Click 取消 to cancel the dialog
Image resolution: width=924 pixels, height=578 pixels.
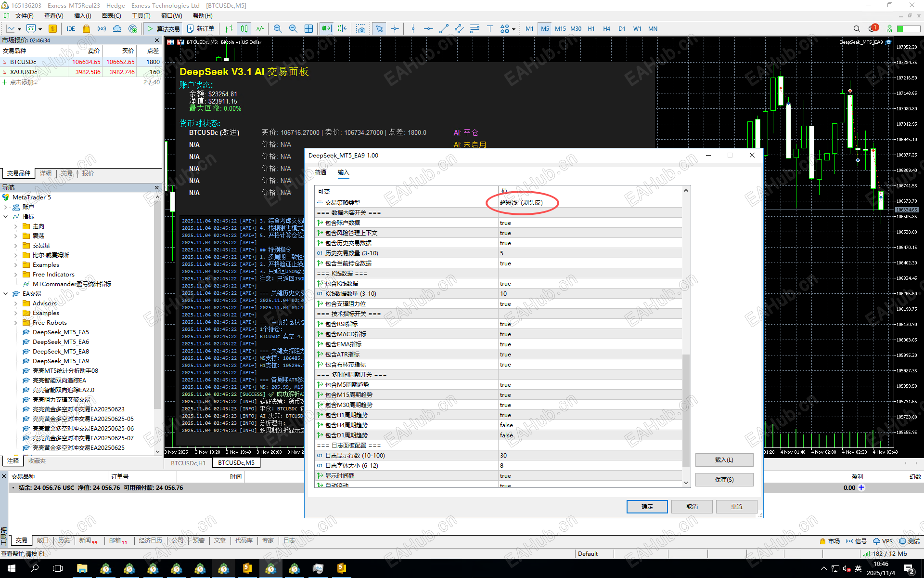pyautogui.click(x=692, y=507)
